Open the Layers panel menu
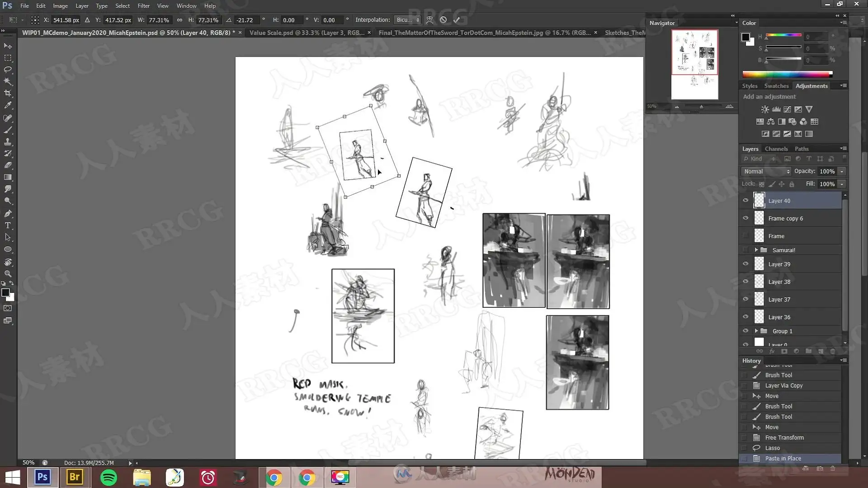The image size is (868, 488). pos(843,148)
